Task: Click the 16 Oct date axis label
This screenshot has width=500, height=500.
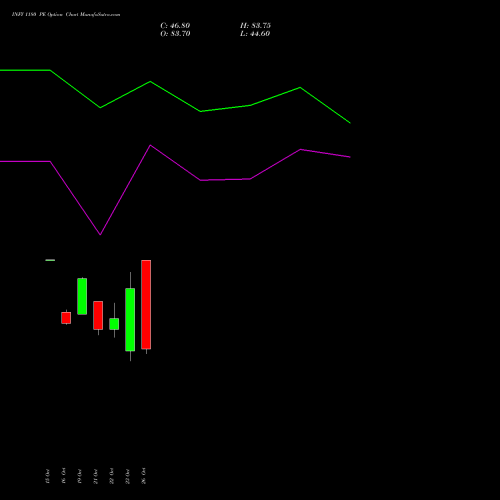Action: [x=63, y=476]
